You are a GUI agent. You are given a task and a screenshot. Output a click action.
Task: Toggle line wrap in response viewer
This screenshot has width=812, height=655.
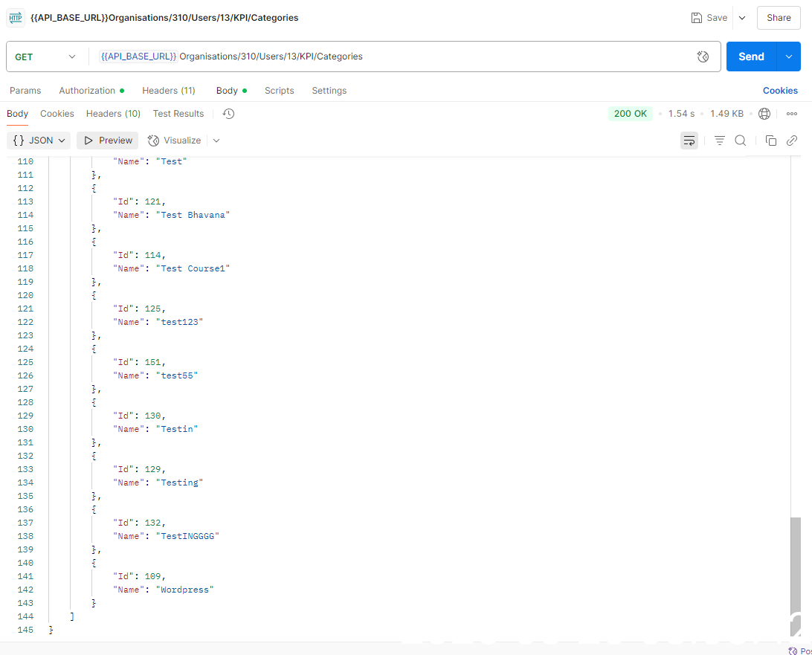point(689,141)
